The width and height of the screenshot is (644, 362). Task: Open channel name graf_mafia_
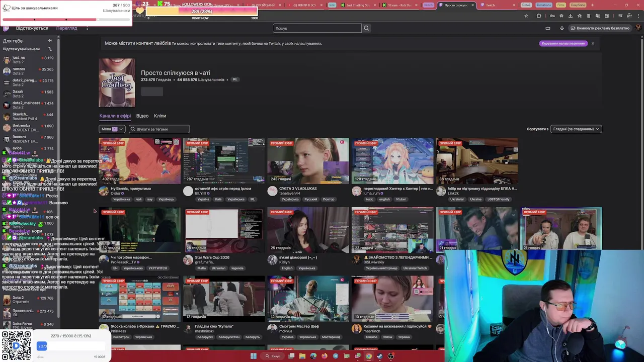(205, 262)
